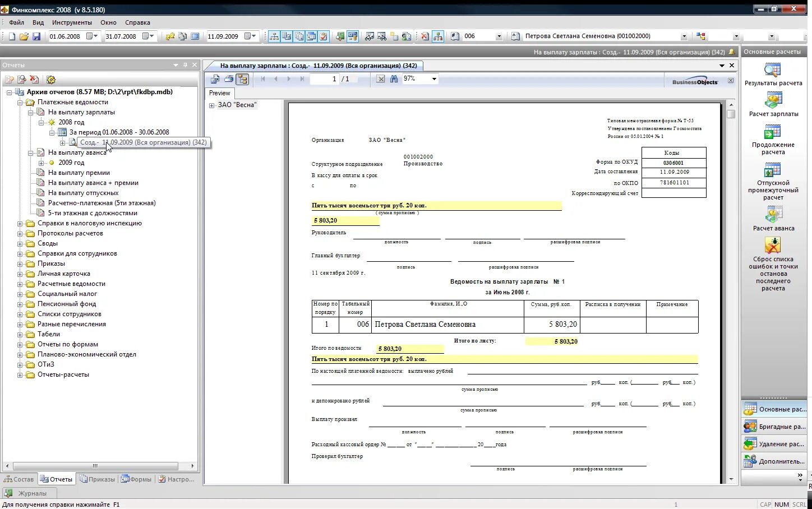
Task: Click Отпускной промежуточный расчет icon
Action: (x=773, y=170)
